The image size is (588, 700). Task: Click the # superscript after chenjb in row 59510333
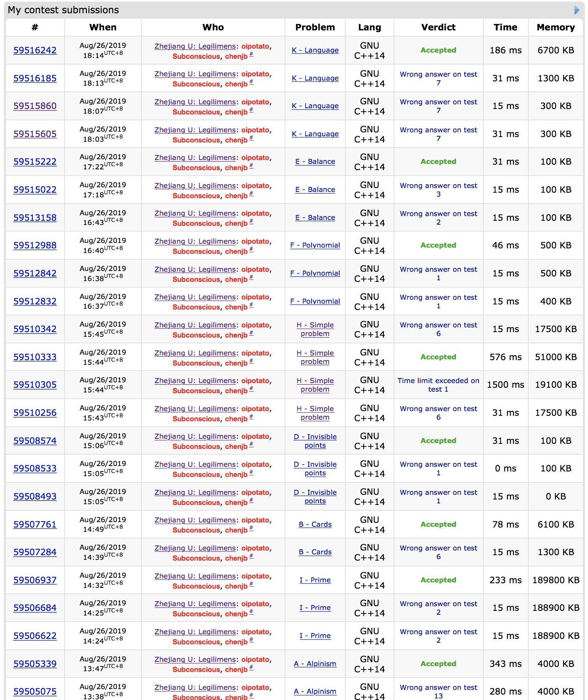click(x=251, y=361)
